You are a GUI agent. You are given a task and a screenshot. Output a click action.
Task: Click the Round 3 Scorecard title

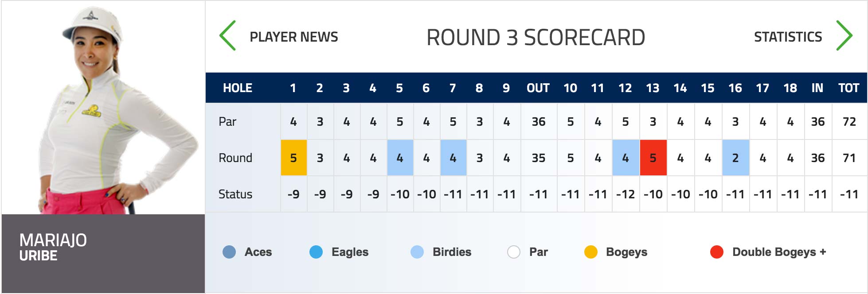coord(536,37)
